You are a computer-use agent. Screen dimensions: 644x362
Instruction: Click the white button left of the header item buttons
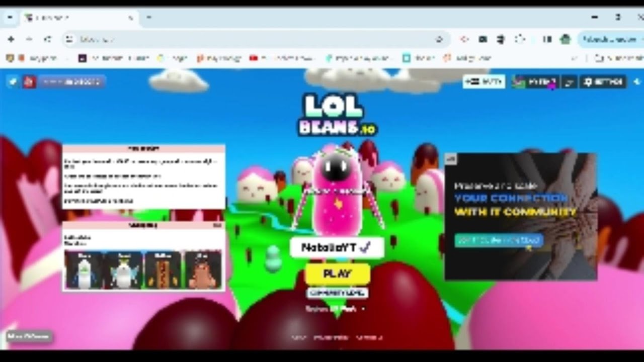point(484,81)
